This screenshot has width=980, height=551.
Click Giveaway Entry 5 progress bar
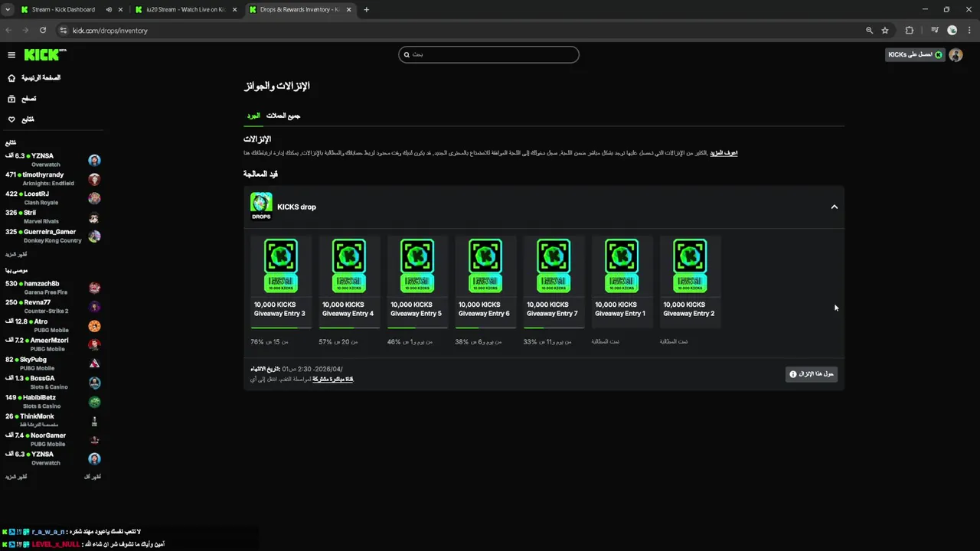(417, 328)
